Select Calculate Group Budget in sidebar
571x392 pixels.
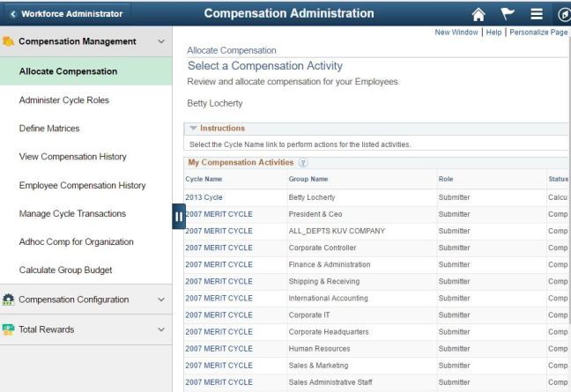65,270
